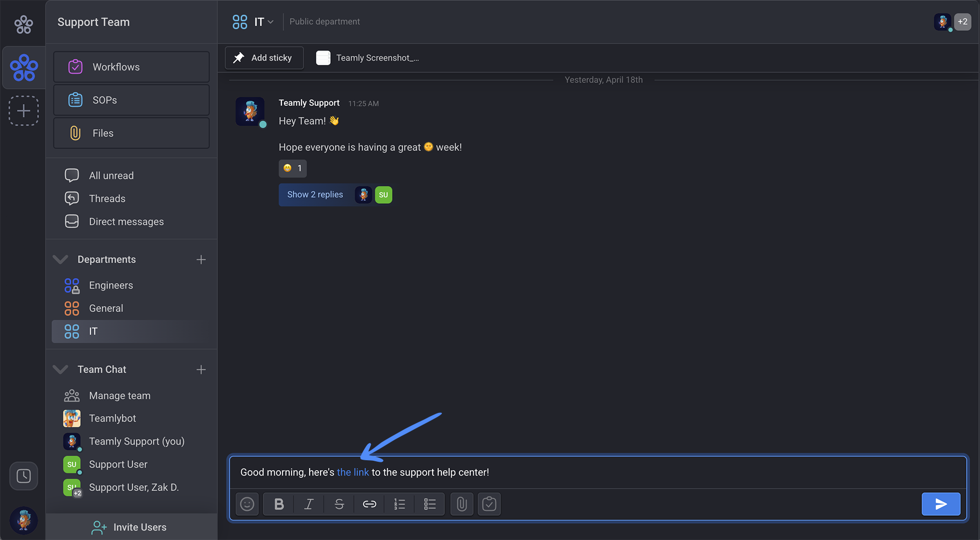Open the Teamly home logo icon
980x540 pixels.
tap(24, 24)
